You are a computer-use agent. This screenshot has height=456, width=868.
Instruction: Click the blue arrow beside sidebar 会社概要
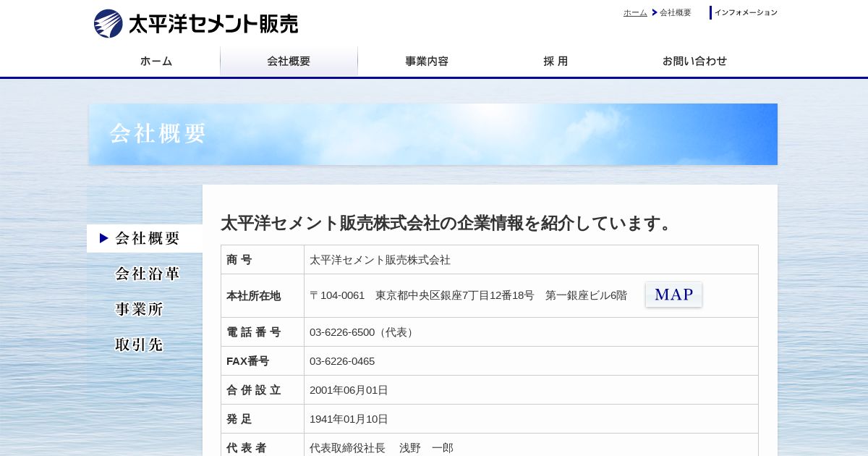click(104, 238)
